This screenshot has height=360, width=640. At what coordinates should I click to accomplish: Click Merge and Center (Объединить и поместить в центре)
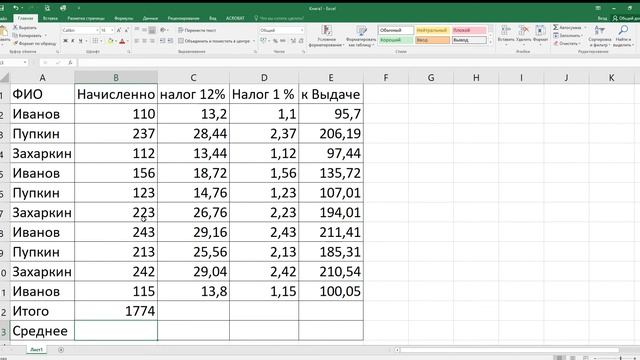click(x=213, y=41)
